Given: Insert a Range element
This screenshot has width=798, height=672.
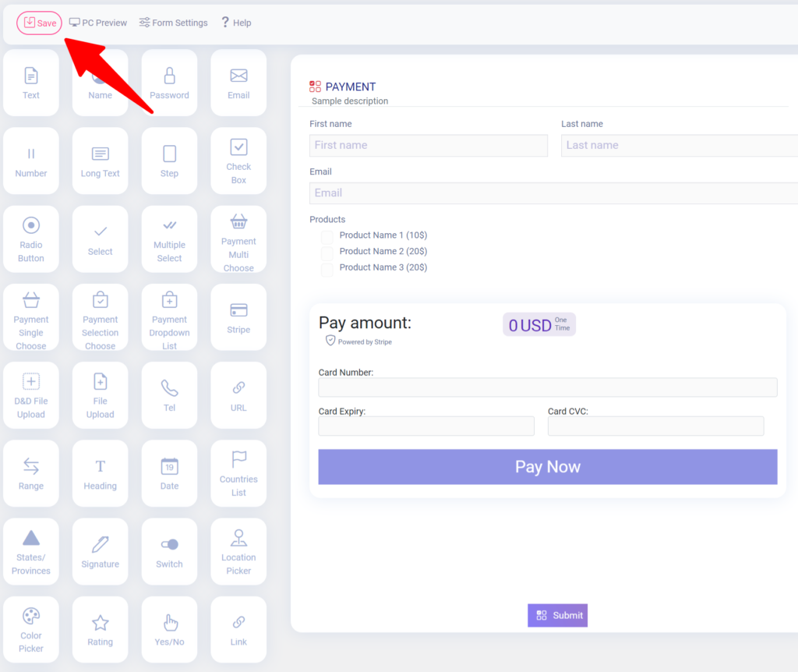Looking at the screenshot, I should [x=31, y=473].
